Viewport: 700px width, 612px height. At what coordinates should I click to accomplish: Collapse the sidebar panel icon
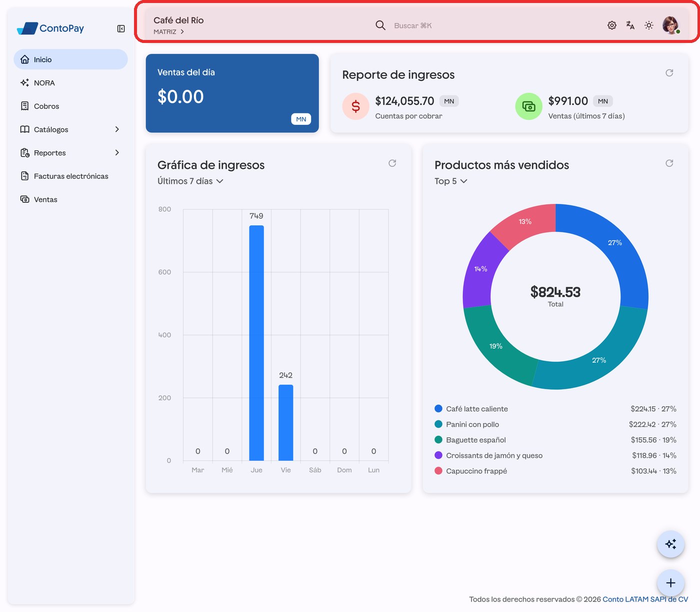pos(121,28)
